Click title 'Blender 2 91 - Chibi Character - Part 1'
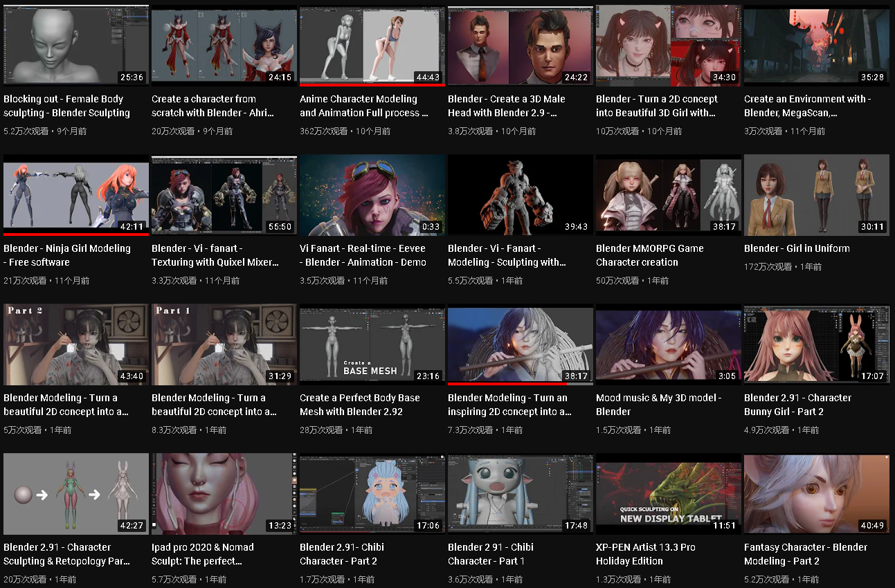 (491, 554)
